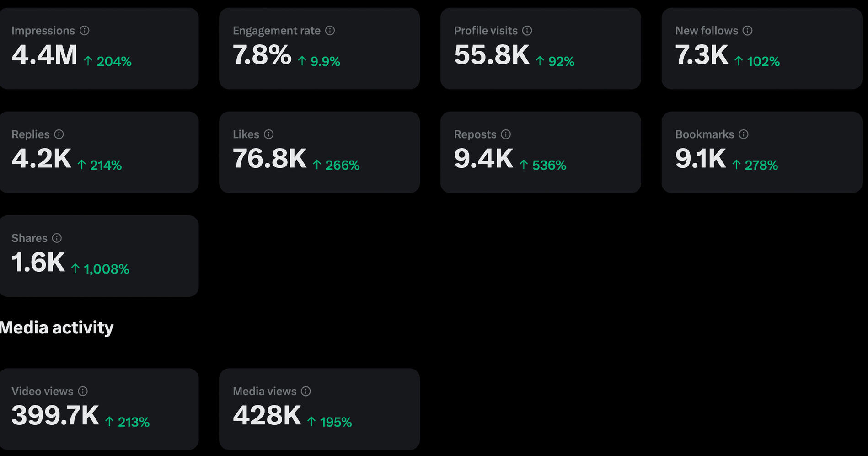The image size is (868, 456).
Task: Click the Shares info icon
Action: [57, 238]
